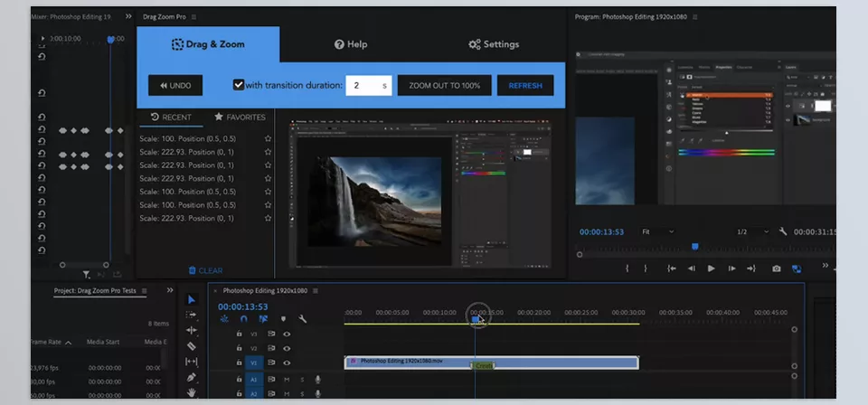Favorite the topmost Recent list entry
Screen dimensions: 868x405
[268, 139]
